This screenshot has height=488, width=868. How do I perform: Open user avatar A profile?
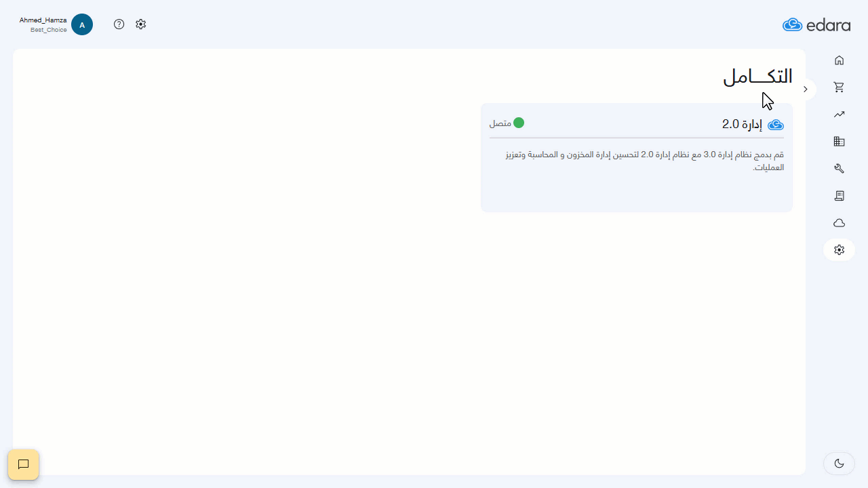tap(82, 24)
